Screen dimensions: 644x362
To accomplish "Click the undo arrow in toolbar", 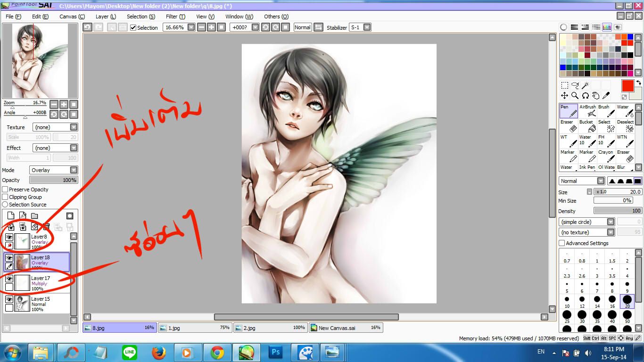I will coord(87,27).
